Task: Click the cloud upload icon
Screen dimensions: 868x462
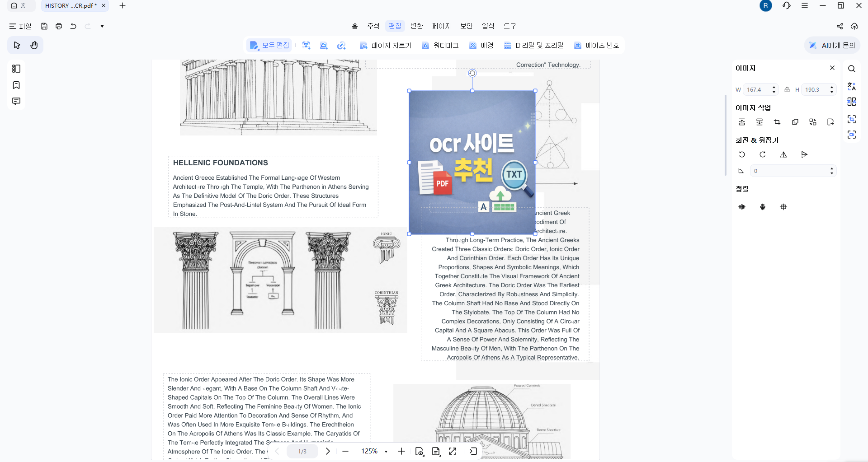Action: [854, 26]
